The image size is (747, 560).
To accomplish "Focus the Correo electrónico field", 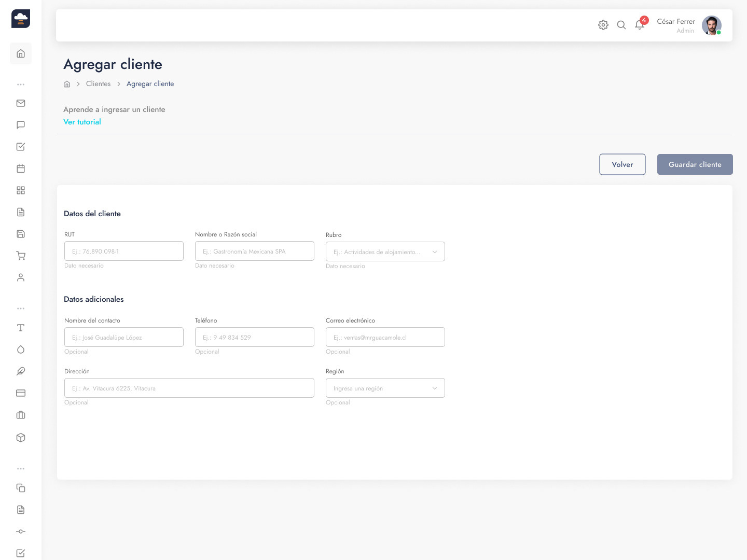I will coord(385,337).
